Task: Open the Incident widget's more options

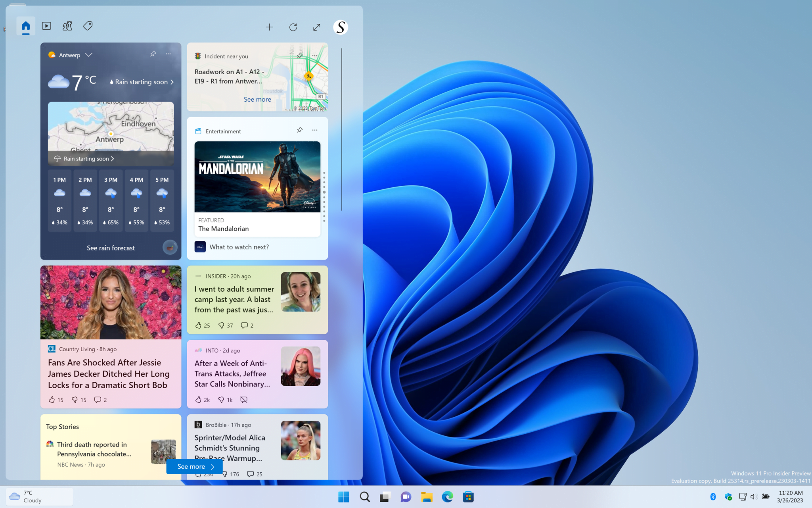Action: coord(314,55)
